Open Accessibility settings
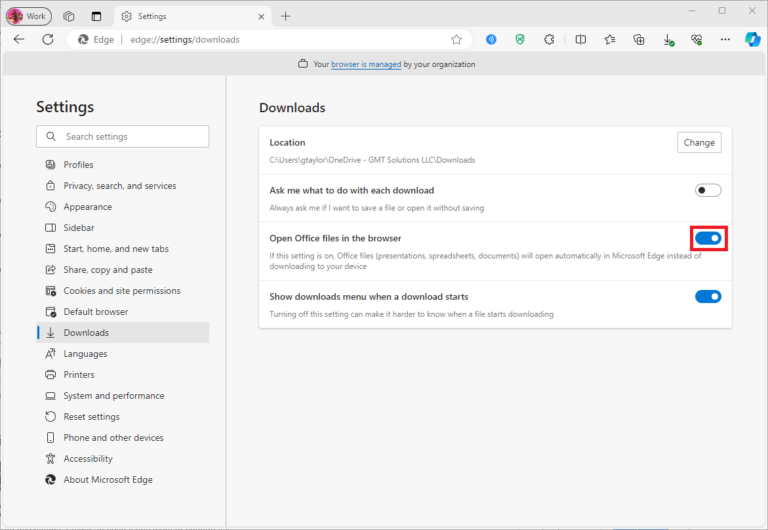 tap(122, 459)
